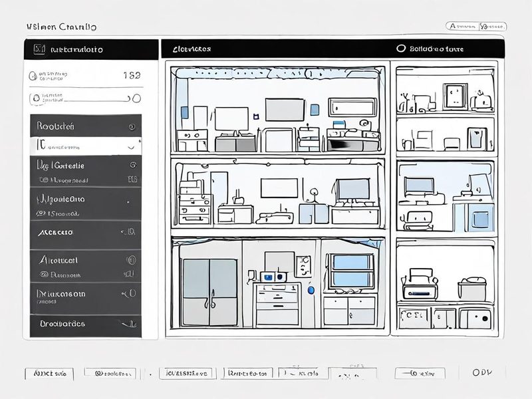Click the square panel icon in left header
The width and height of the screenshot is (532, 399).
pyautogui.click(x=39, y=49)
